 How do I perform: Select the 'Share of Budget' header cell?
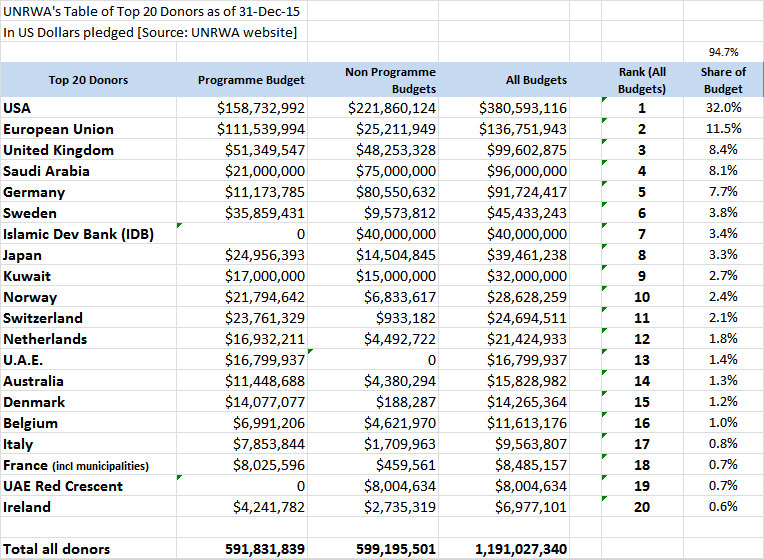pyautogui.click(x=723, y=80)
